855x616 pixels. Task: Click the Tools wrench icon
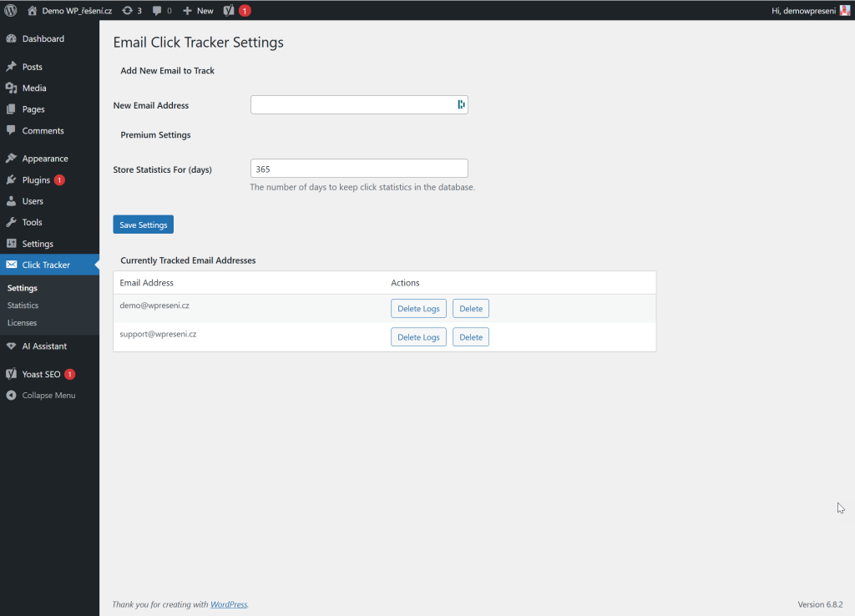point(13,222)
